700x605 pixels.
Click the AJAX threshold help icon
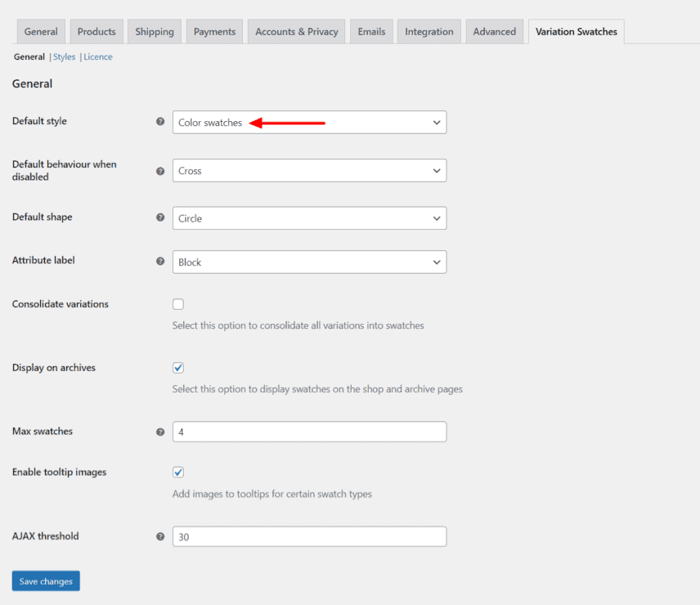click(x=160, y=536)
